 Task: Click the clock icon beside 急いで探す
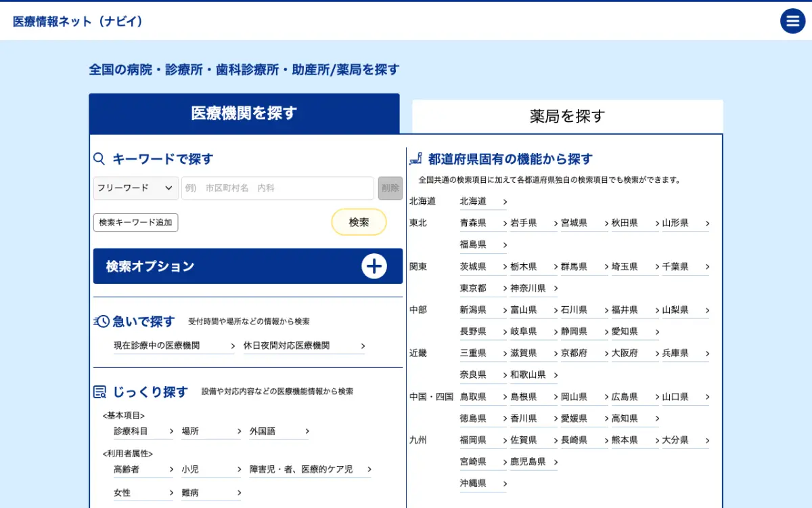(101, 322)
